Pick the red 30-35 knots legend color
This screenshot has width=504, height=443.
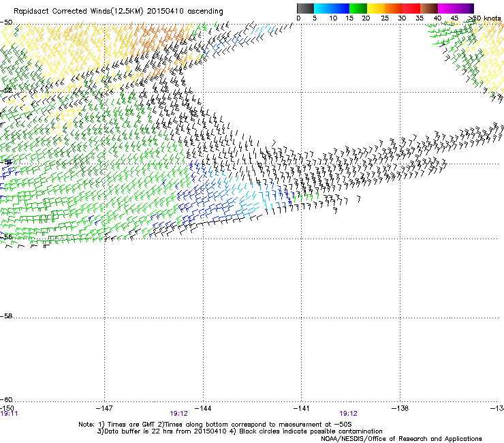pyautogui.click(x=411, y=8)
